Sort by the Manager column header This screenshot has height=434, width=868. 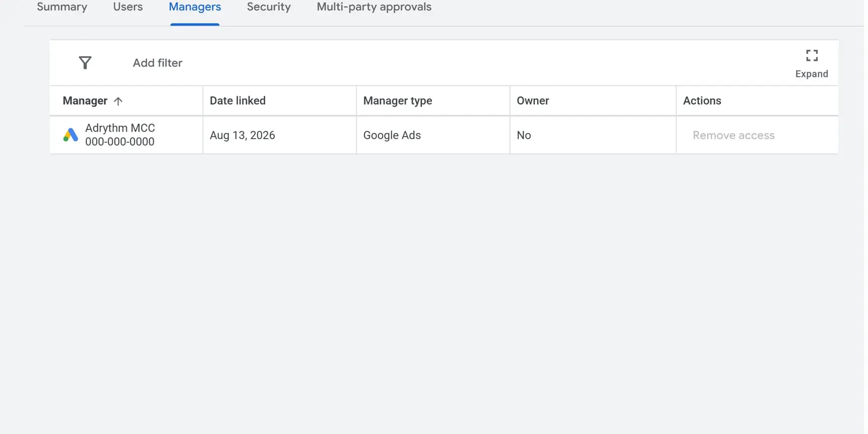85,101
